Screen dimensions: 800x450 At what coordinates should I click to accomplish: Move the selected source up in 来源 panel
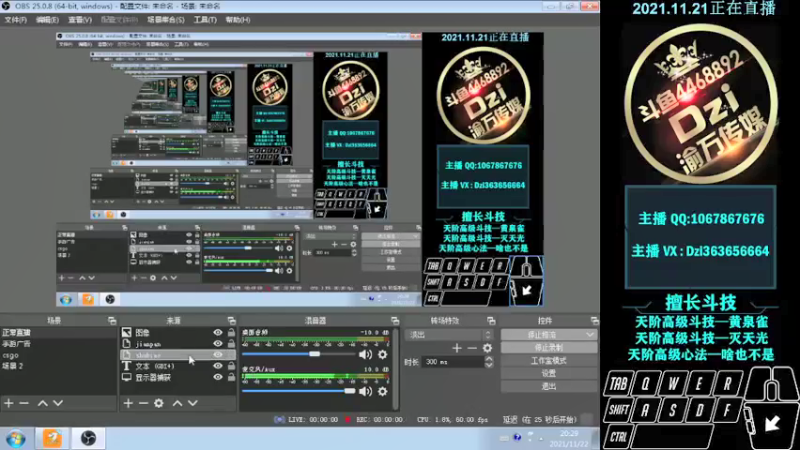coord(177,403)
